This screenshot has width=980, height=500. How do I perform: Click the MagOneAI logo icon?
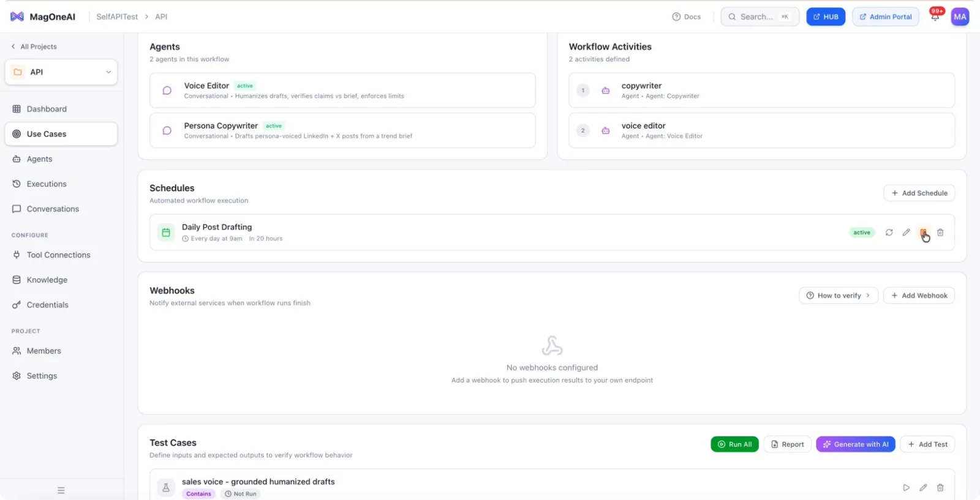(x=17, y=17)
